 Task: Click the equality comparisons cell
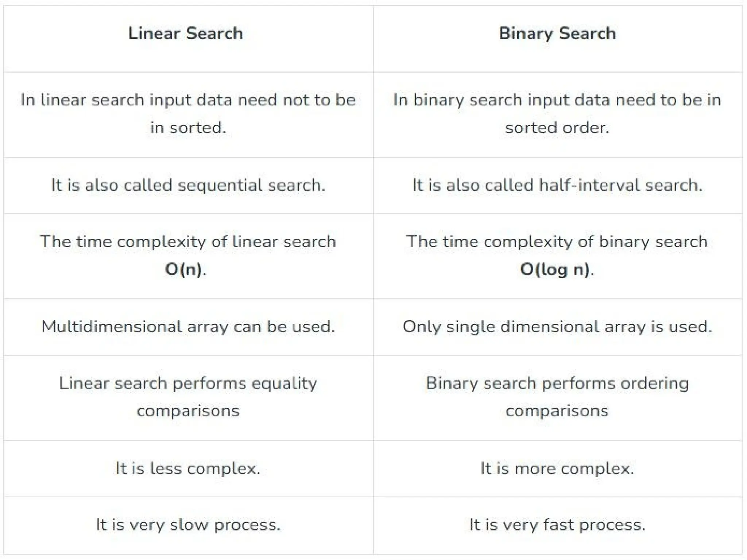tap(188, 397)
